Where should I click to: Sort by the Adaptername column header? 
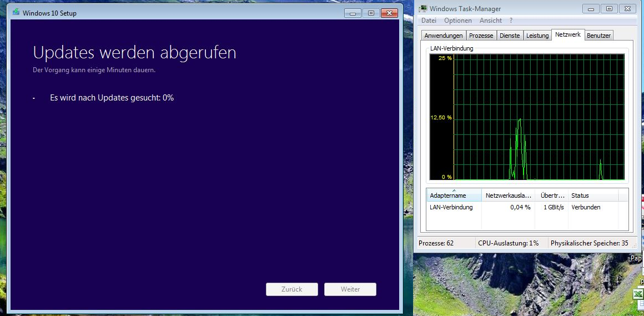click(x=454, y=195)
